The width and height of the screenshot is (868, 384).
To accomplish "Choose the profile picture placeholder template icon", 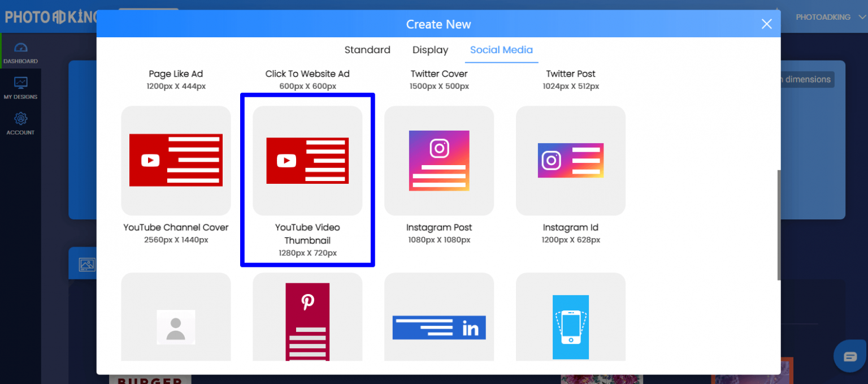I will pyautogui.click(x=176, y=327).
